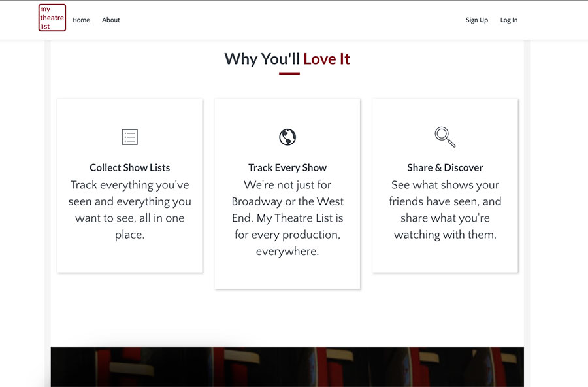Open the About page link
The width and height of the screenshot is (588, 387).
point(111,20)
